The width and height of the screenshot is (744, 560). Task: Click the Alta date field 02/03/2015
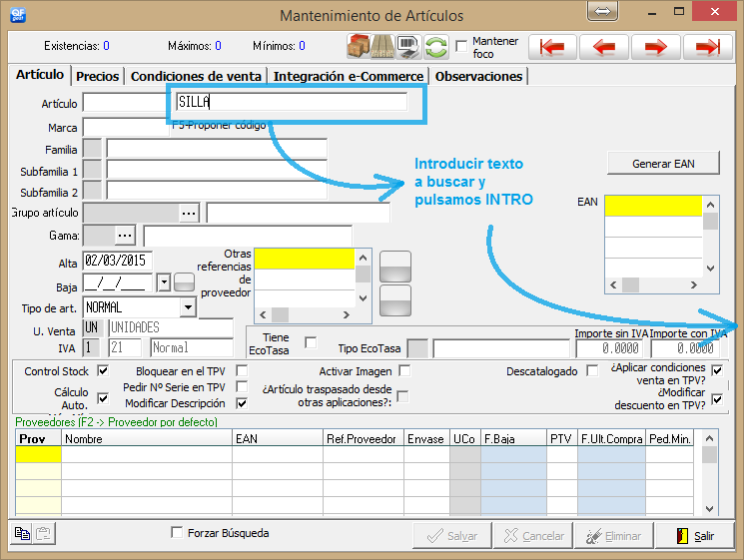pyautogui.click(x=117, y=261)
